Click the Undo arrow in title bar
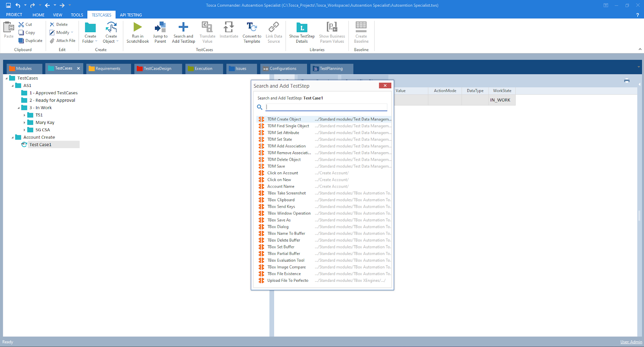644x347 pixels. pos(18,5)
